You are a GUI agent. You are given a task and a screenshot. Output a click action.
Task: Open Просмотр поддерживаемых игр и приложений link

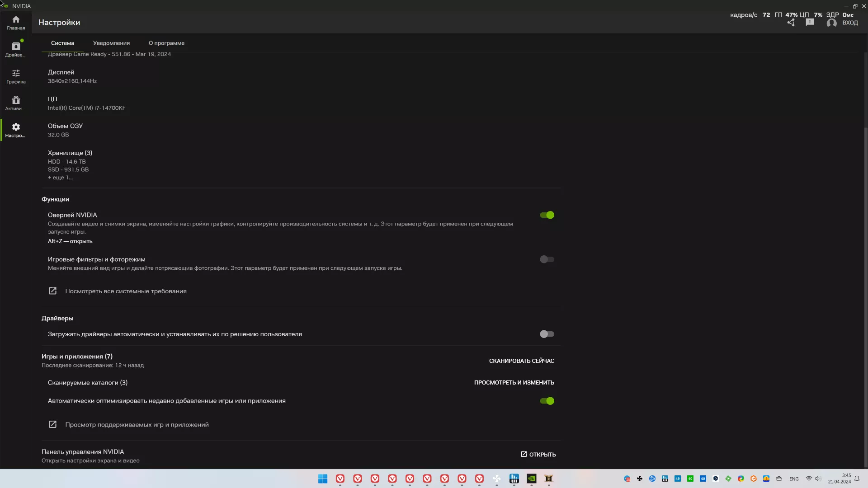(x=128, y=424)
